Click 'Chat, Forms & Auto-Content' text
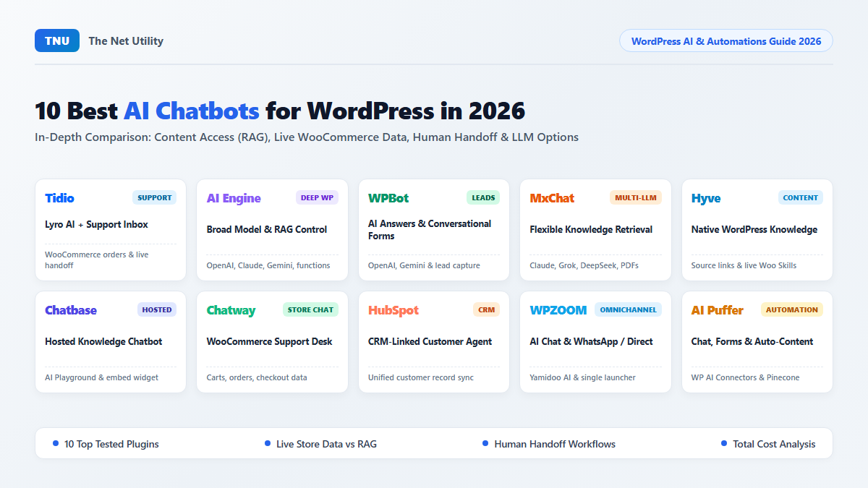This screenshot has height=488, width=868. coord(752,341)
